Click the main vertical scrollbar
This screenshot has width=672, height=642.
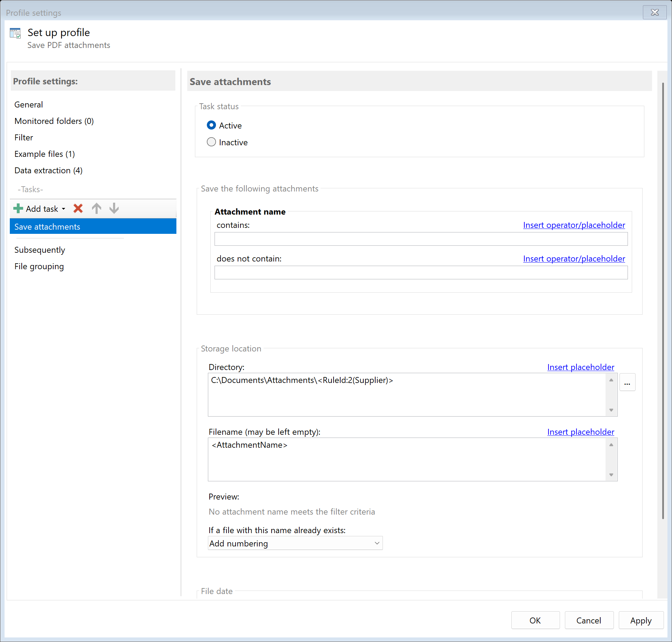663,301
